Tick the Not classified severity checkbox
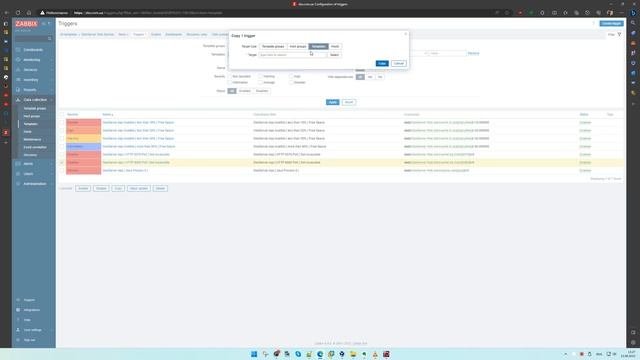This screenshot has height=360, width=640. (x=230, y=76)
